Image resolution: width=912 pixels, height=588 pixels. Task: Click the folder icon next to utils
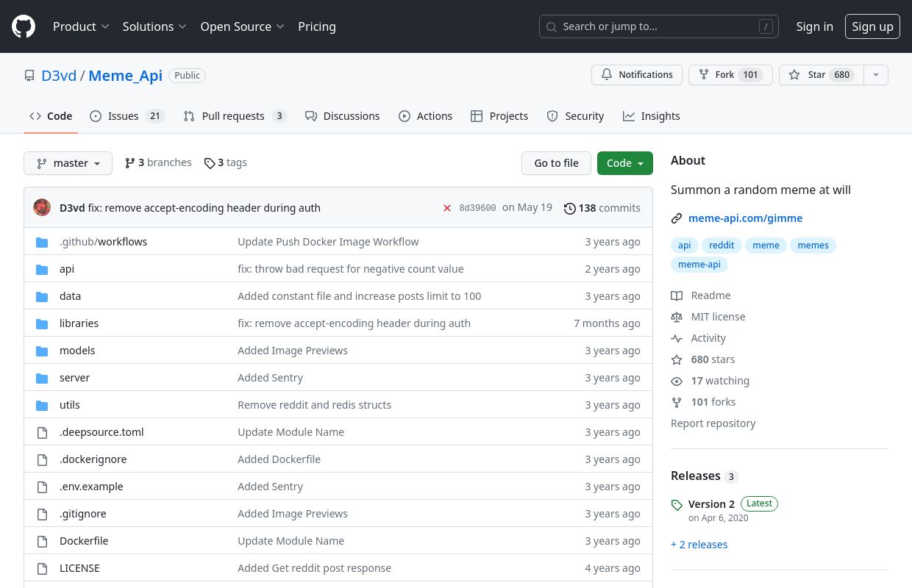tap(42, 405)
